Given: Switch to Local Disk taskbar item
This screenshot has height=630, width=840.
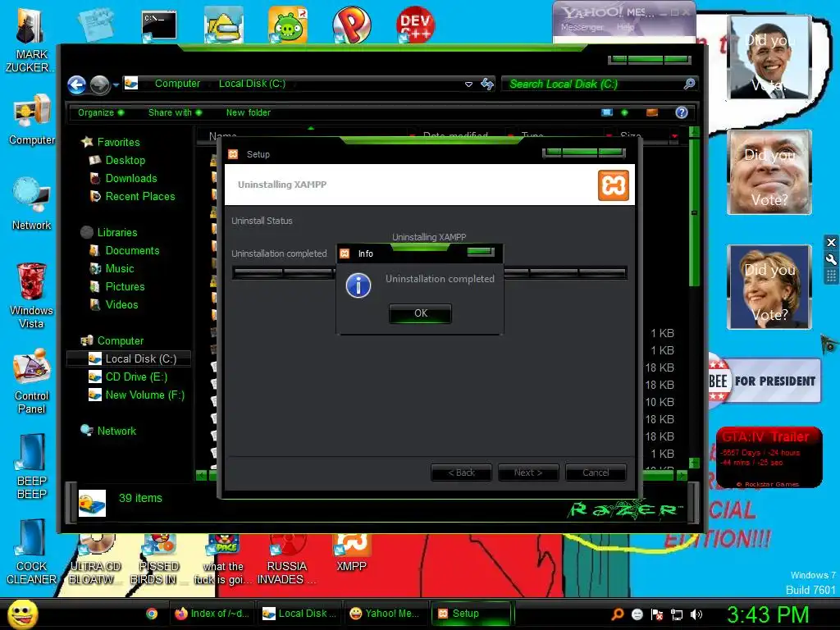Looking at the screenshot, I should [299, 614].
